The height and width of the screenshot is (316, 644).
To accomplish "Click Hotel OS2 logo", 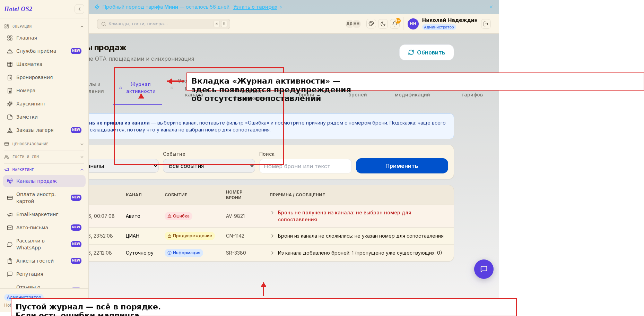I will click(x=18, y=9).
